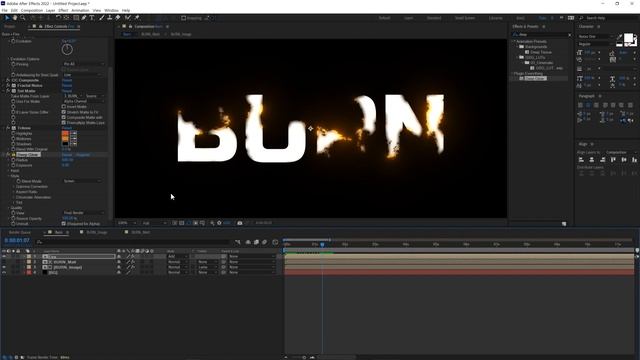Reset the Tritone effect
640x360 pixels.
click(67, 128)
